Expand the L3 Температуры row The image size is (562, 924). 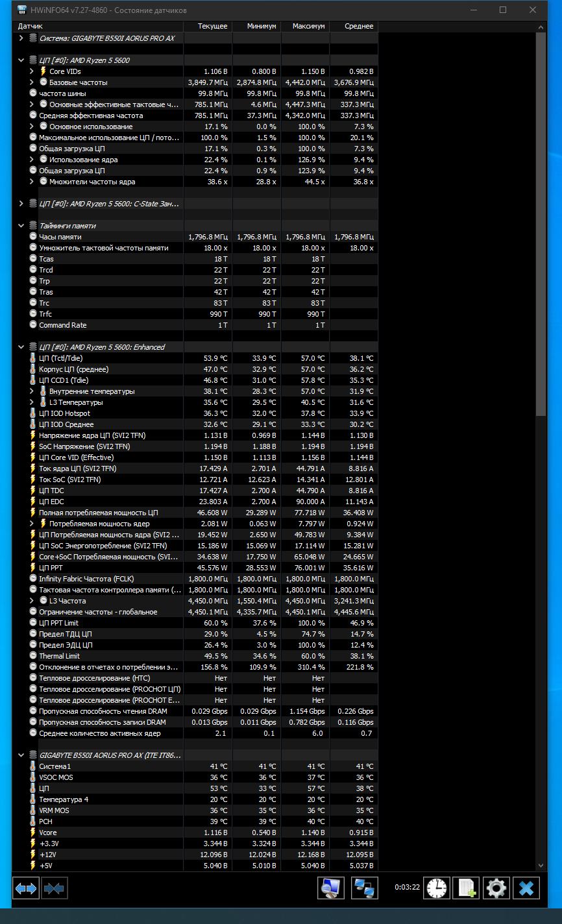click(32, 402)
